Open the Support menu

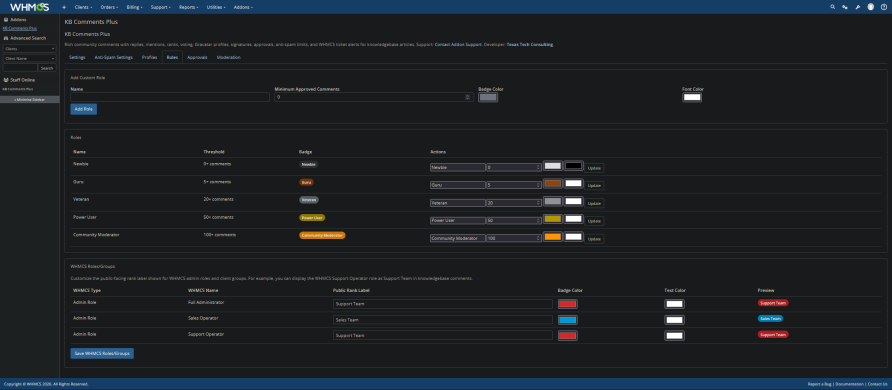[x=161, y=7]
